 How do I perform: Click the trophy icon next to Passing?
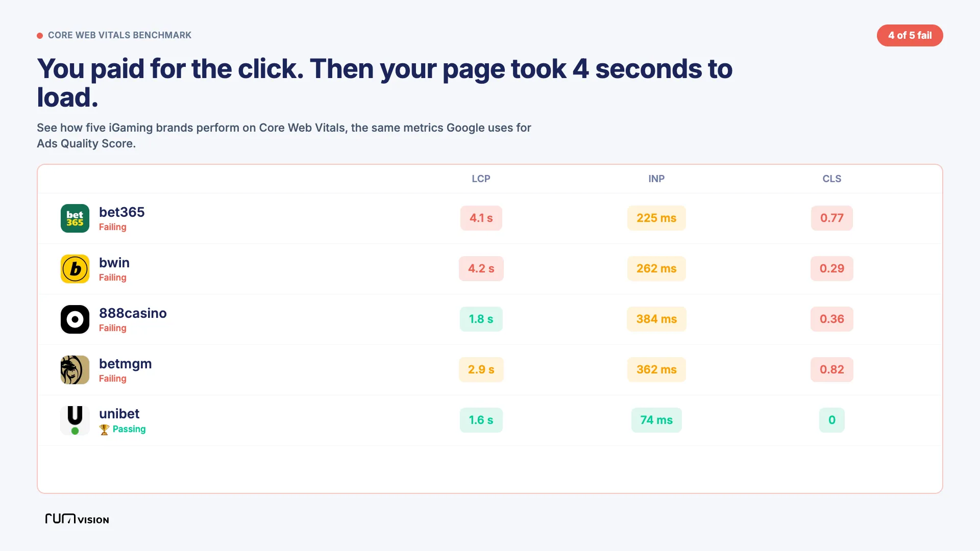pyautogui.click(x=104, y=430)
